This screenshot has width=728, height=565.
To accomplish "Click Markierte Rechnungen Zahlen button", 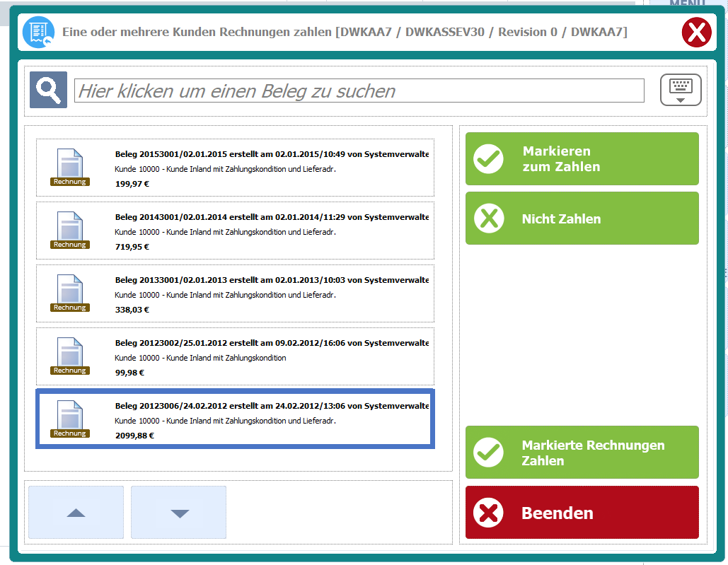I will [582, 453].
